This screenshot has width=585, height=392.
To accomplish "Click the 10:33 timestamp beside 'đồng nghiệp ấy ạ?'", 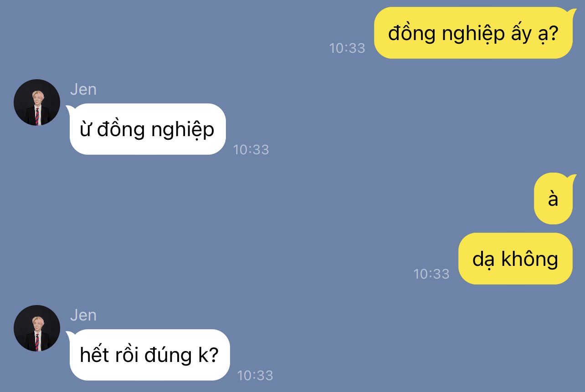I will [x=347, y=48].
